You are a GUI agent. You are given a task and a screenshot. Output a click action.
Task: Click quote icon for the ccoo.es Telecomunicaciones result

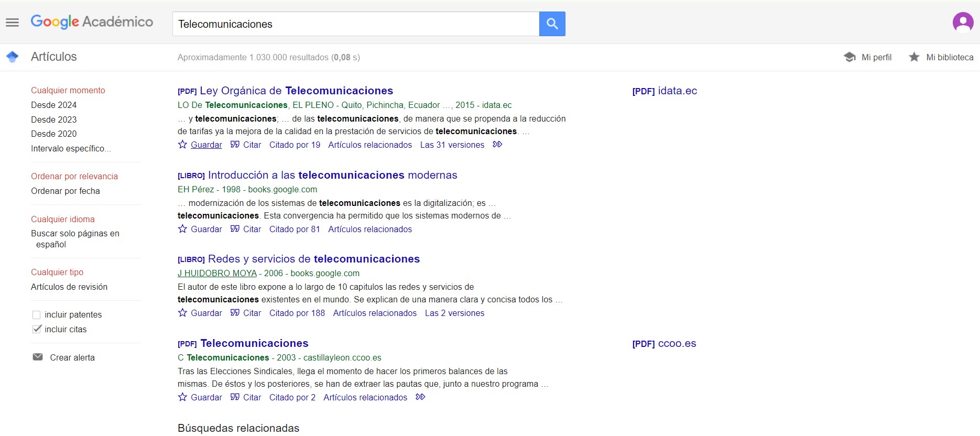(235, 397)
